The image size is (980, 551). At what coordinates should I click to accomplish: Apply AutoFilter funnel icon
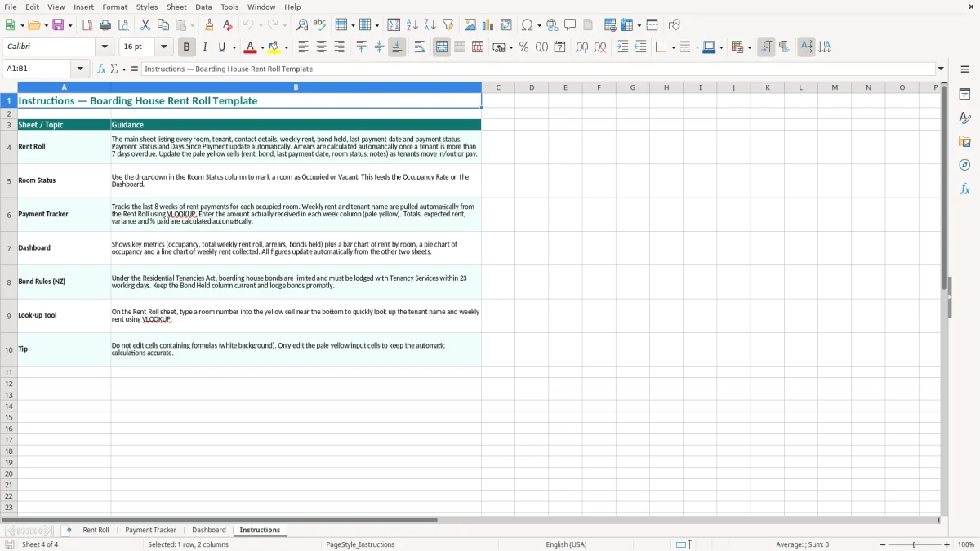pos(448,25)
